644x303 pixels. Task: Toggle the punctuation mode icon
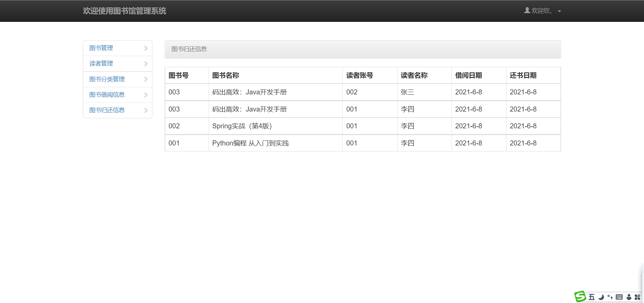(x=610, y=297)
